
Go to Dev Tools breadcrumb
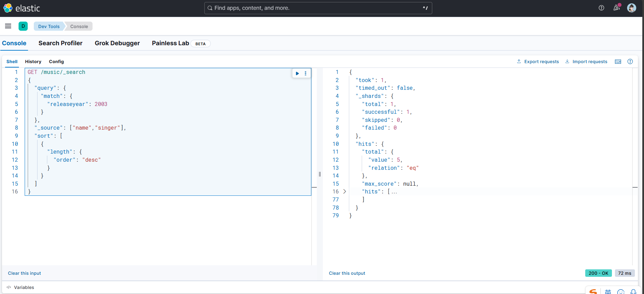pos(49,26)
